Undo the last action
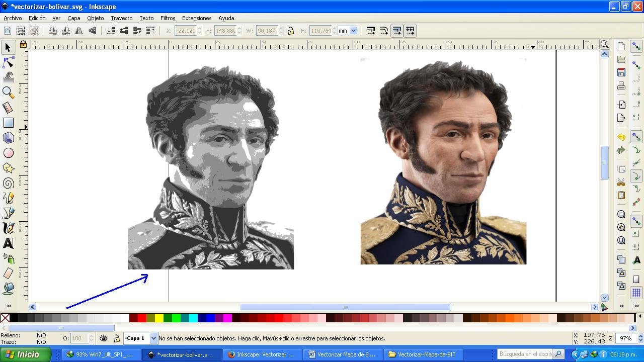This screenshot has height=362, width=644. (621, 137)
